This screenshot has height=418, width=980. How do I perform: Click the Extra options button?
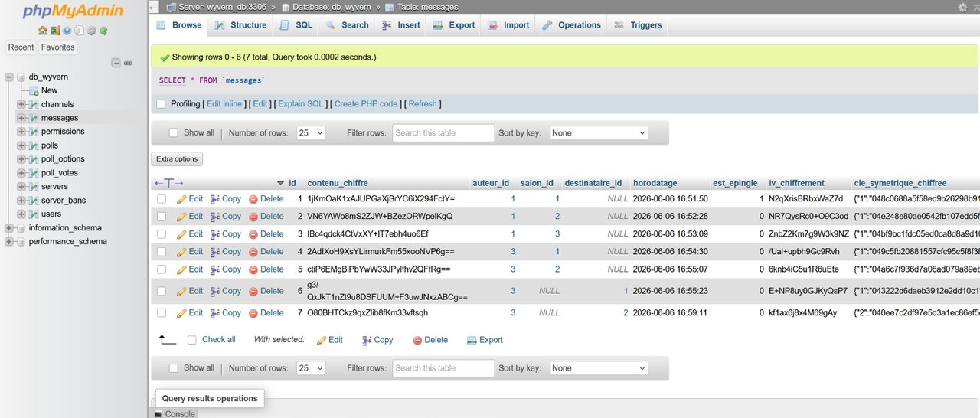point(177,159)
